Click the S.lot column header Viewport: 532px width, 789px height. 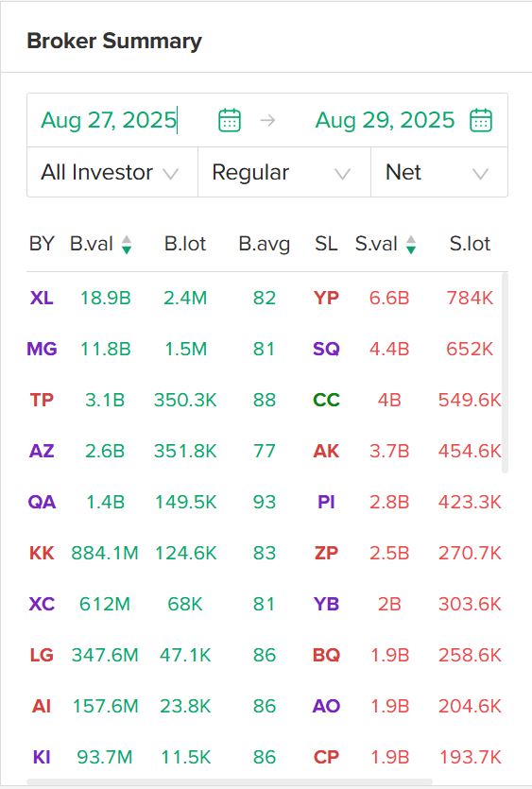point(470,244)
